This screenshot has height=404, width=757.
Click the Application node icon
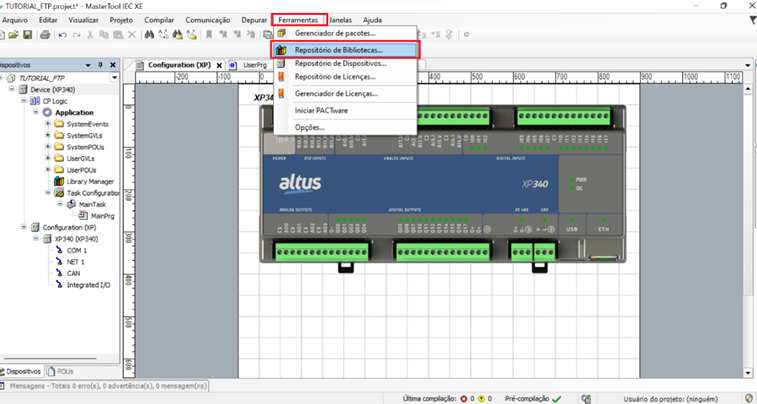coord(47,112)
